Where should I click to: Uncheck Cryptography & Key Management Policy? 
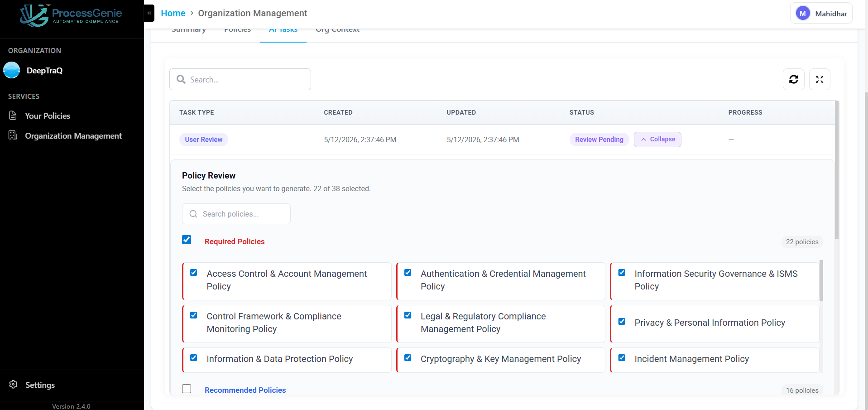(x=408, y=358)
